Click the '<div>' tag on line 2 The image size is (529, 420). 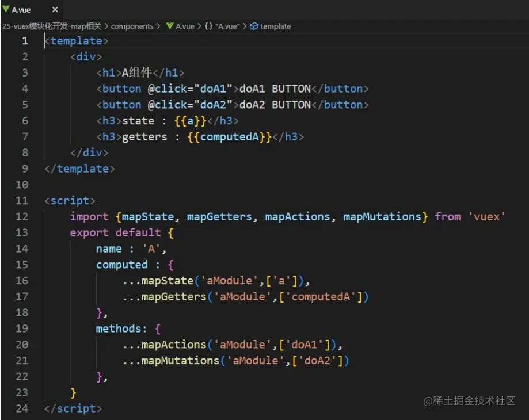(x=86, y=56)
